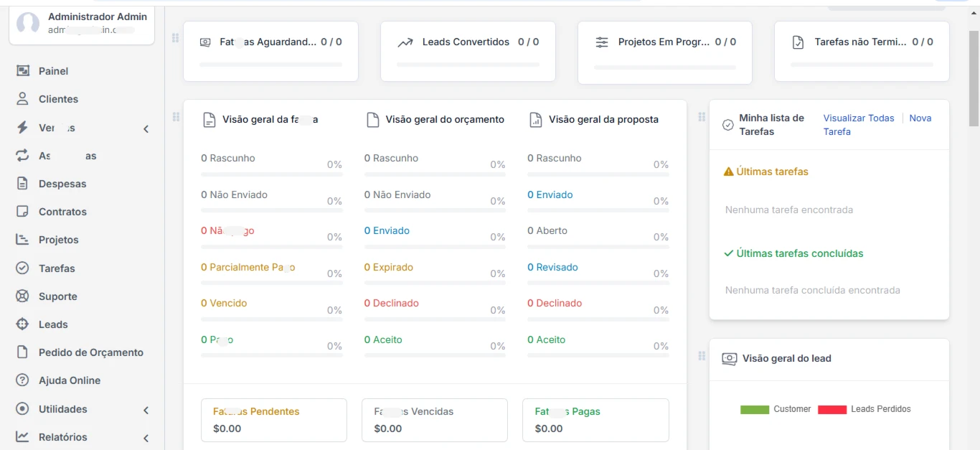This screenshot has width=980, height=450.
Task: Expand the Relatórios submenu chevron
Action: pos(146,438)
